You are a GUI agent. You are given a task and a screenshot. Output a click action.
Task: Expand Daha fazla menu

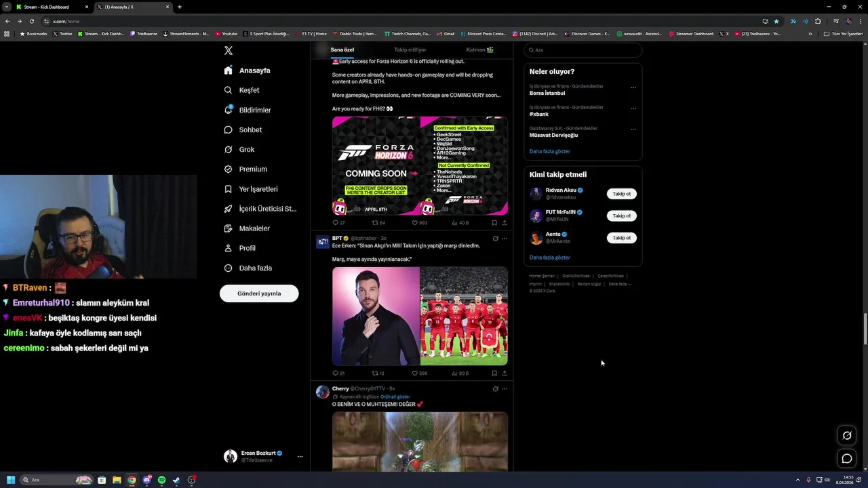click(x=248, y=268)
